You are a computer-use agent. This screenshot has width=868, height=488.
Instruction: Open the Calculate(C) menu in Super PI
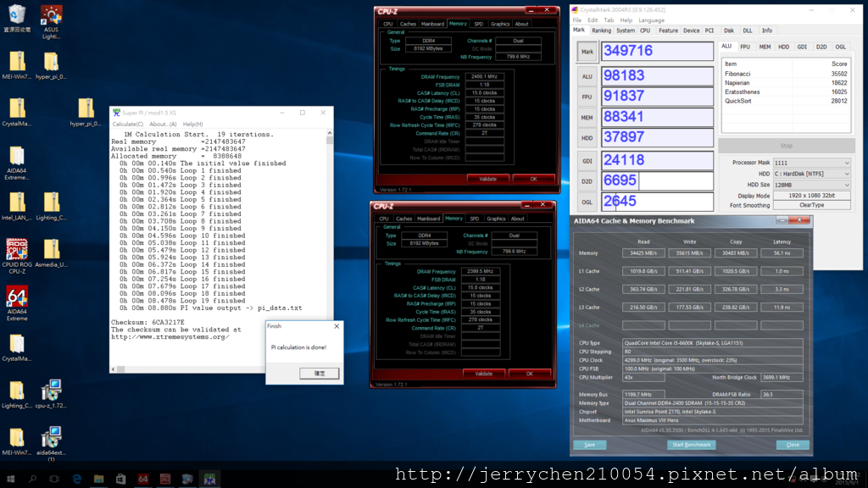(128, 125)
